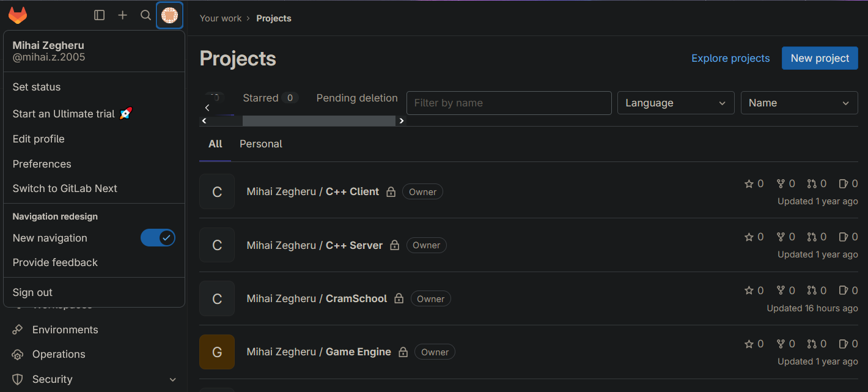Disable the New navigation toggle

(x=158, y=238)
